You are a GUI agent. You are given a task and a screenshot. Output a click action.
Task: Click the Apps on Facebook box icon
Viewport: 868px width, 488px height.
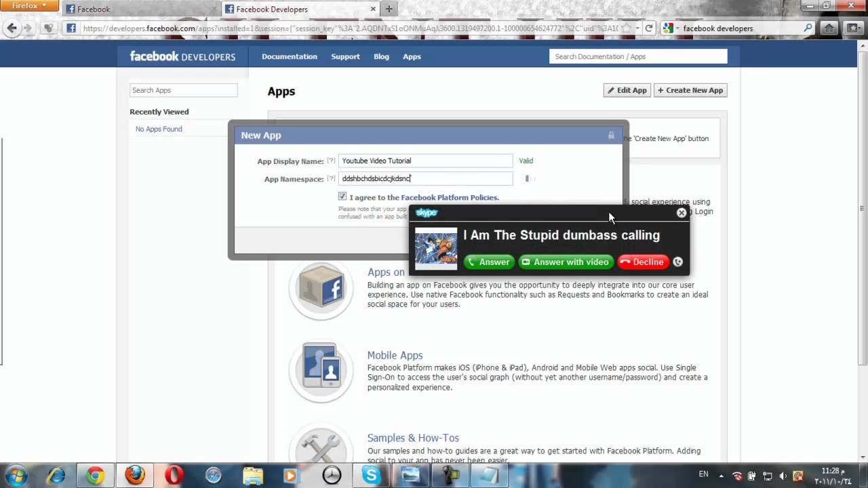[x=321, y=288]
